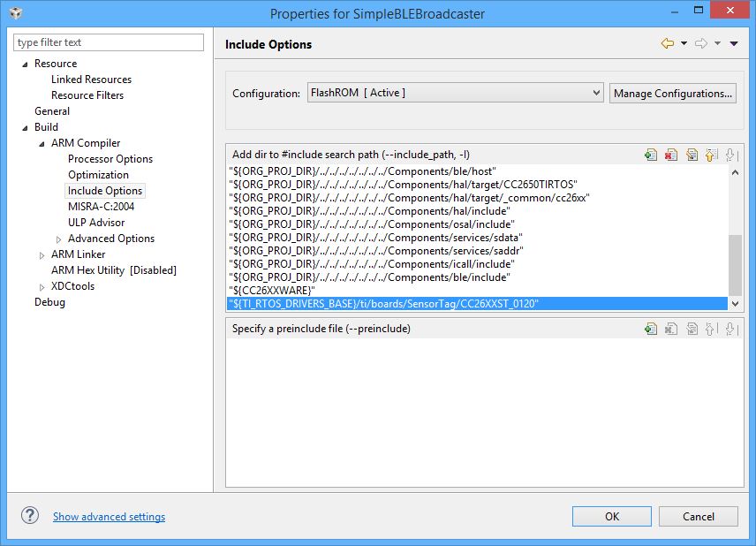Click include path list scroll down arrow
The height and width of the screenshot is (546, 756).
pos(735,303)
